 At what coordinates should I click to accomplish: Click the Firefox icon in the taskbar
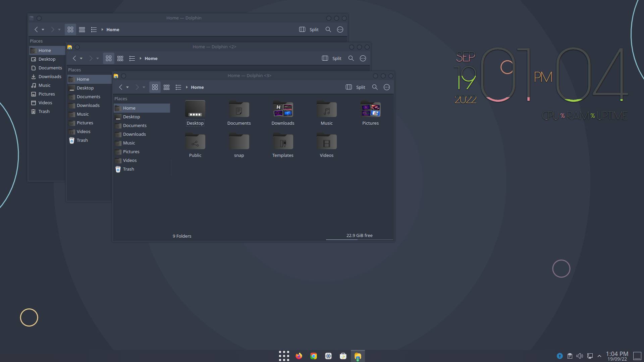pyautogui.click(x=299, y=356)
